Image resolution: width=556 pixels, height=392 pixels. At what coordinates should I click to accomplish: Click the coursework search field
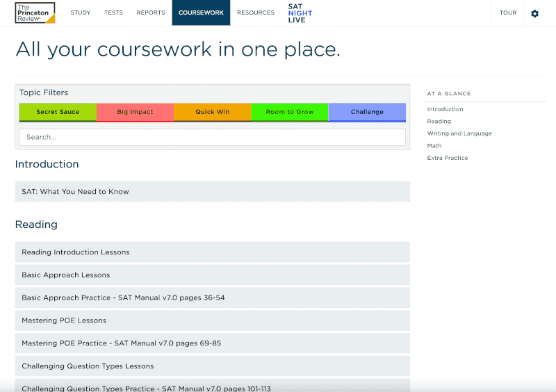pos(212,137)
